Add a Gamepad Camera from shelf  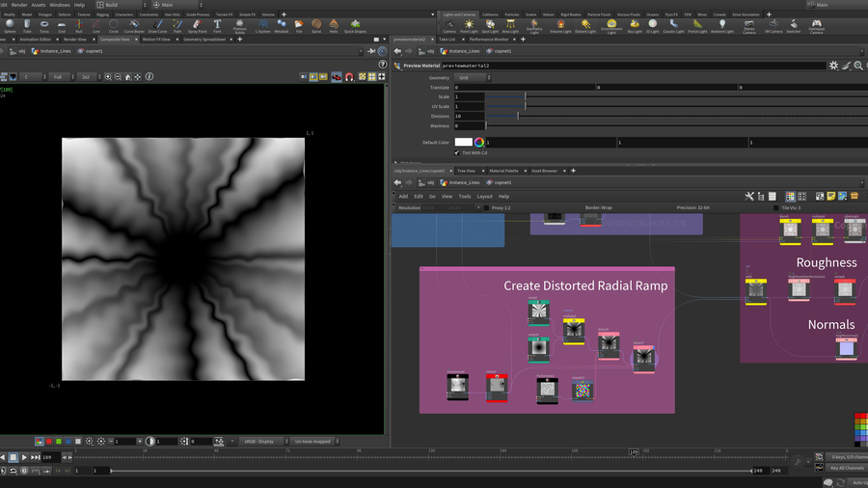[x=817, y=26]
